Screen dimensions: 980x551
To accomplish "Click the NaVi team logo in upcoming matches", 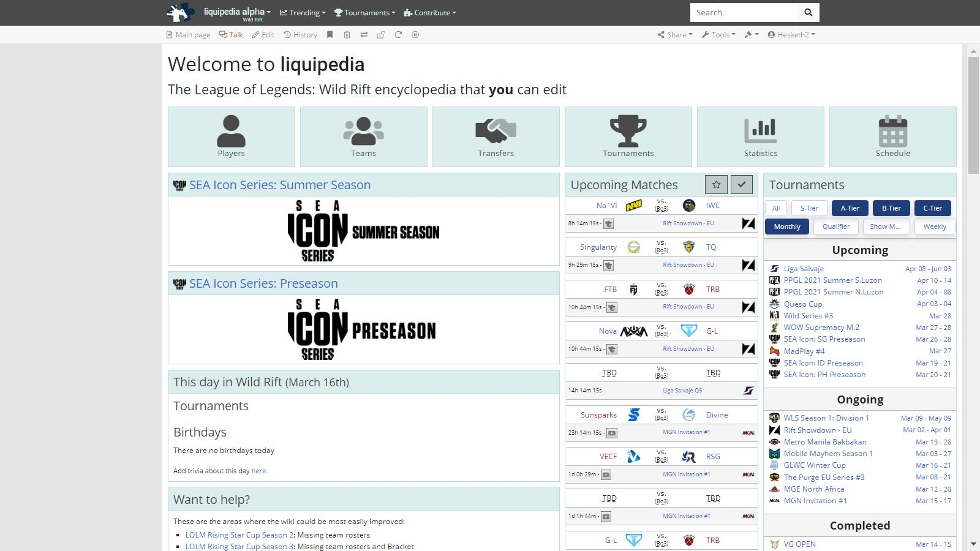I will pyautogui.click(x=633, y=206).
